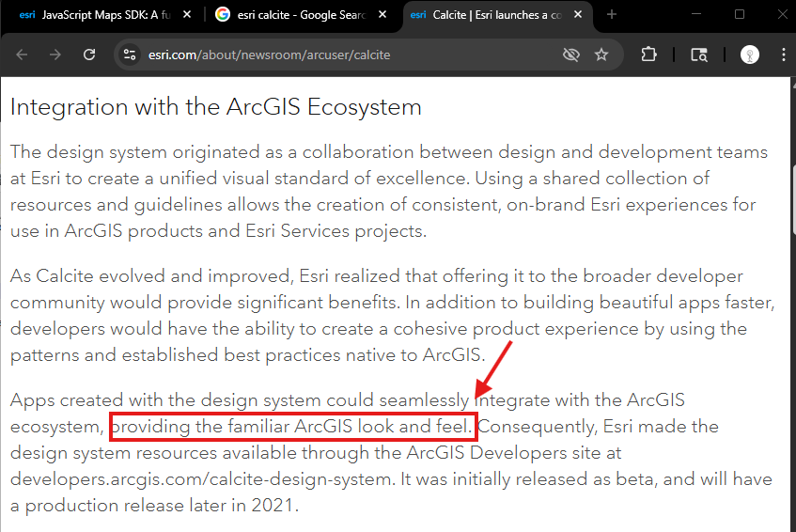Click the crossed-out eye icon in the address bar
The width and height of the screenshot is (796, 532).
(571, 55)
